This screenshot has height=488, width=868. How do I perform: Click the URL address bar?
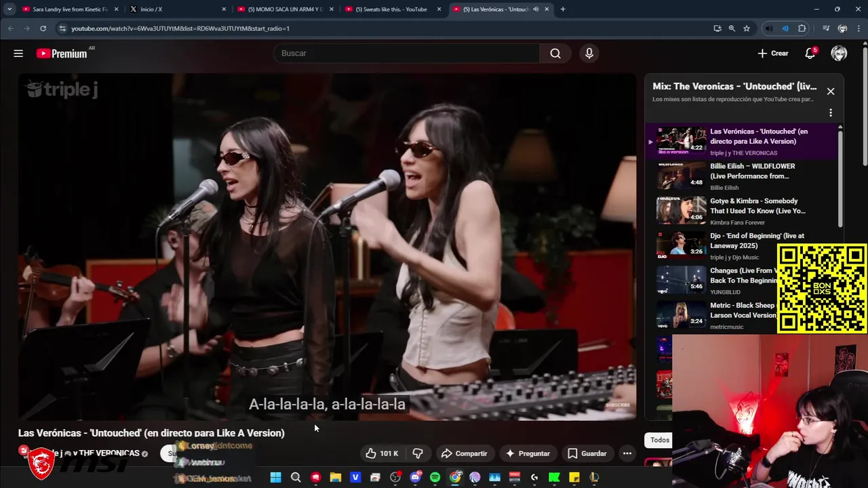coord(380,28)
